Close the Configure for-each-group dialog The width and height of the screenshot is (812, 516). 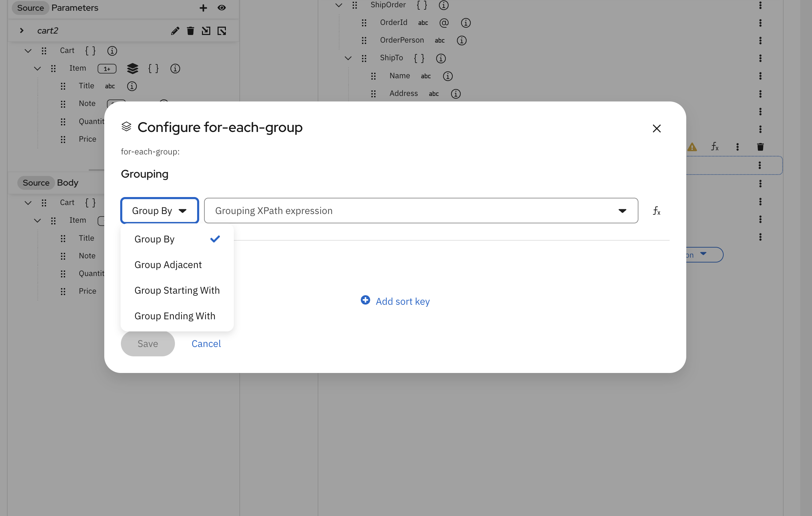tap(656, 128)
